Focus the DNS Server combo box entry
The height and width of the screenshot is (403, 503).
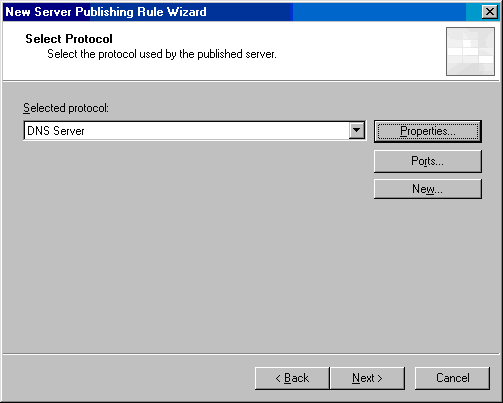tap(195, 130)
